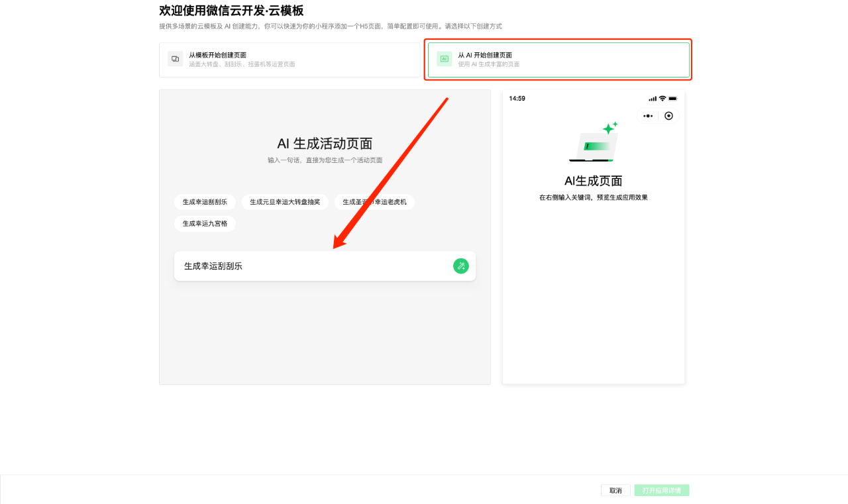This screenshot has width=848, height=504.
Task: Choose the 生成圣诞节幸运老虎机 suggestion chip
Action: click(374, 202)
